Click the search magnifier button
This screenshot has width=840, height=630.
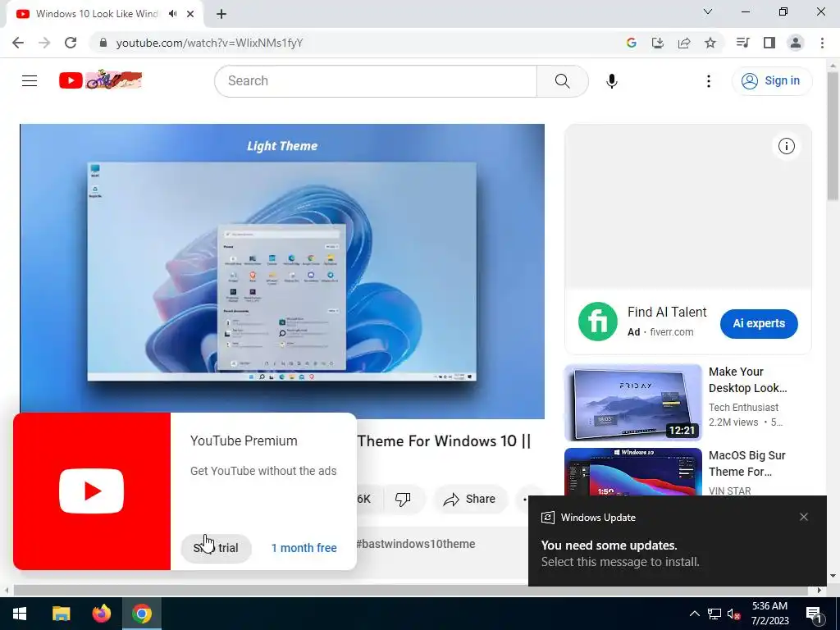[x=562, y=81]
